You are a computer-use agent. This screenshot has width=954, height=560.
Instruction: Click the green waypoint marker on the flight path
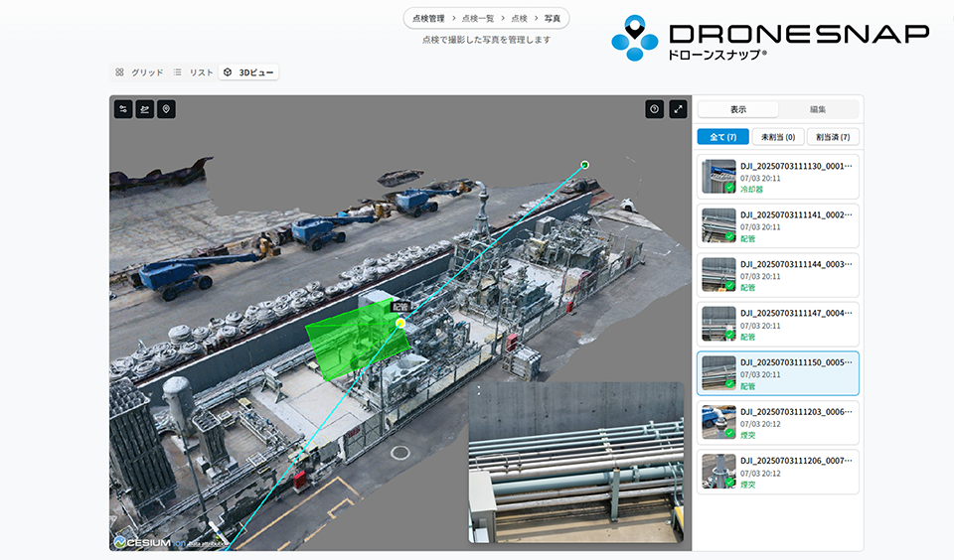point(584,165)
